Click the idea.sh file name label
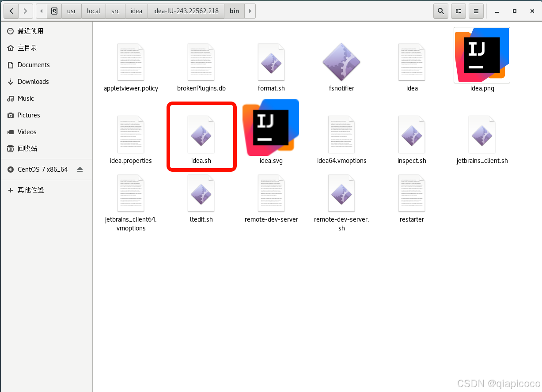 [x=201, y=161]
